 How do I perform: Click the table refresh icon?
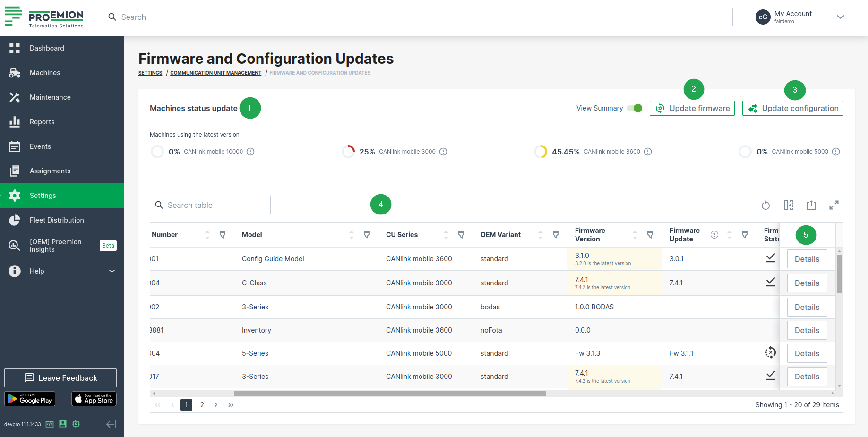point(765,205)
